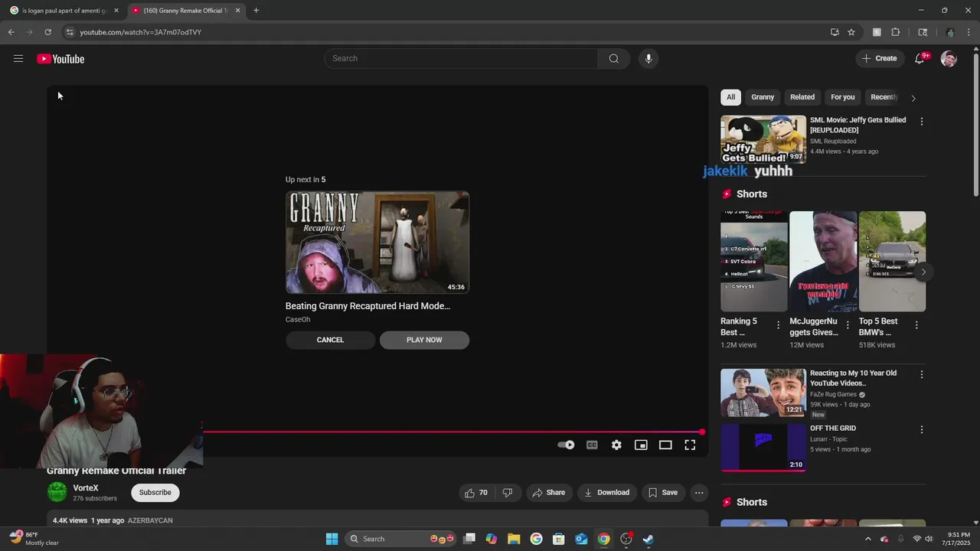
Task: Open the YouTube account avatar menu
Action: coord(949,59)
